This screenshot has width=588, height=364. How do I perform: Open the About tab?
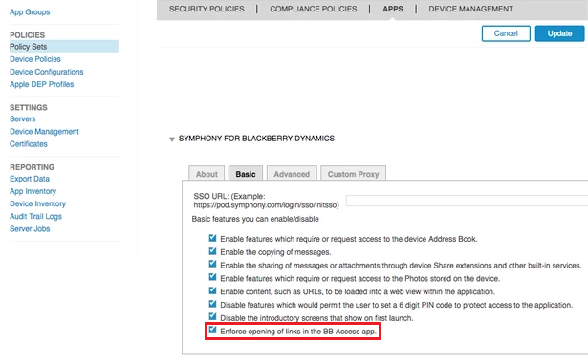coord(207,174)
